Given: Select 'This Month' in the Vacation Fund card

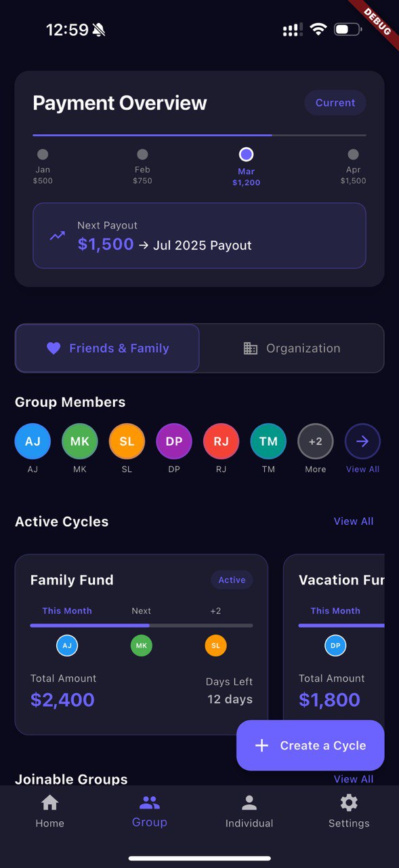Looking at the screenshot, I should [x=335, y=610].
